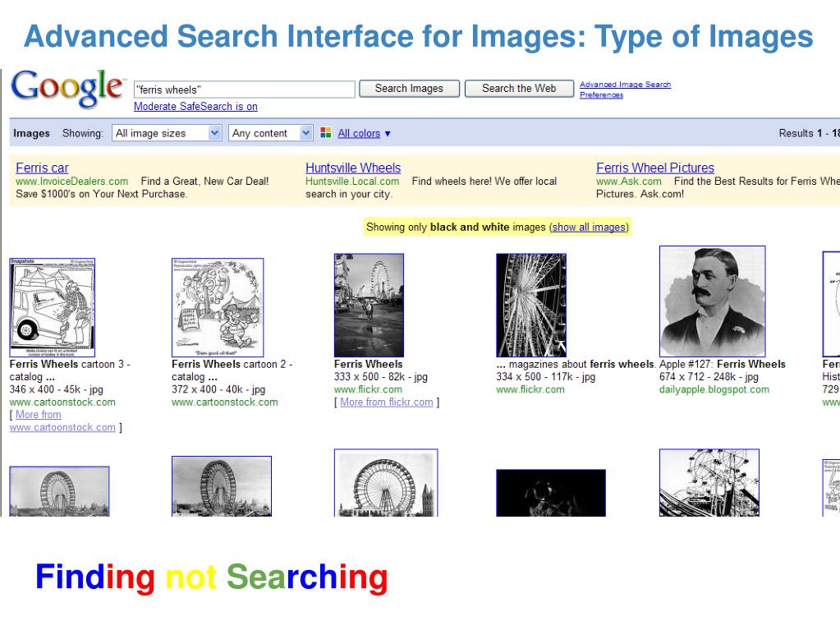Screen dimensions: 840x630
Task: Click the "372 x 400 - 40k - jpg" text
Action: click(218, 389)
